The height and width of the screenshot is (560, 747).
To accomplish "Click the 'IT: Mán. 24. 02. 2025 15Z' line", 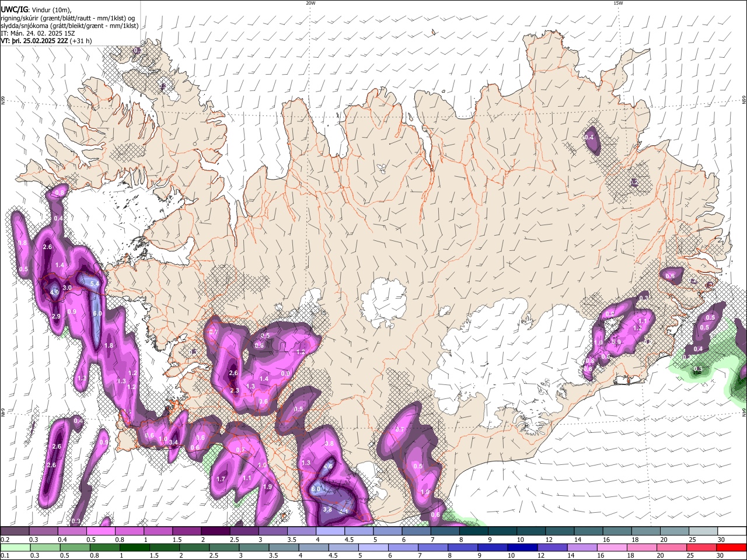I will pos(37,33).
